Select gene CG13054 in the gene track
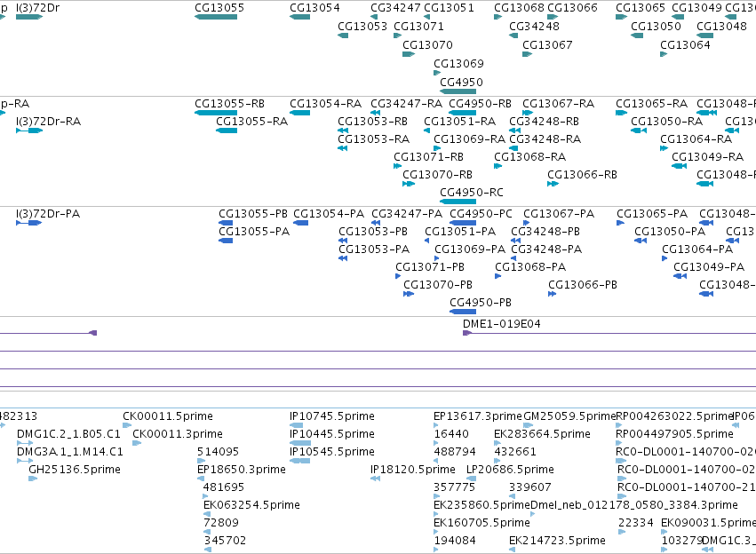This screenshot has height=554, width=756. point(300,17)
